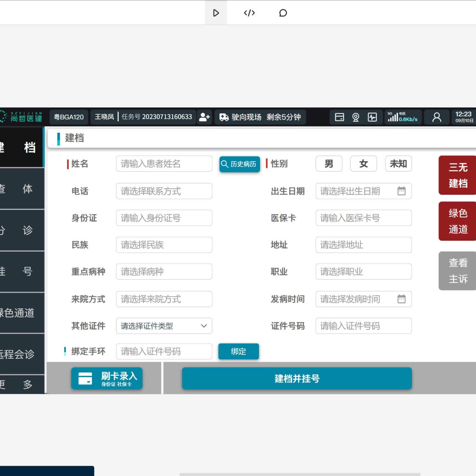476x476 pixels.
Task: Select 女 gender option
Action: click(363, 164)
